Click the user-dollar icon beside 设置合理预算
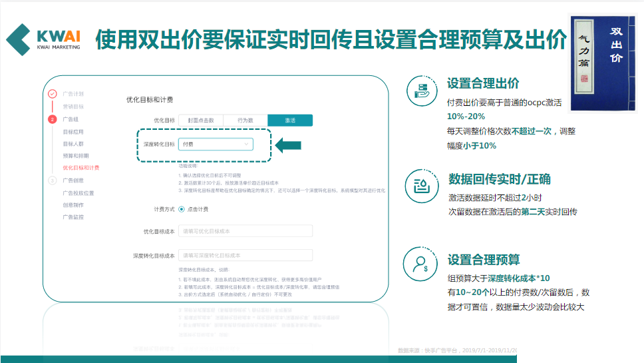The width and height of the screenshot is (644, 363). pos(420,264)
